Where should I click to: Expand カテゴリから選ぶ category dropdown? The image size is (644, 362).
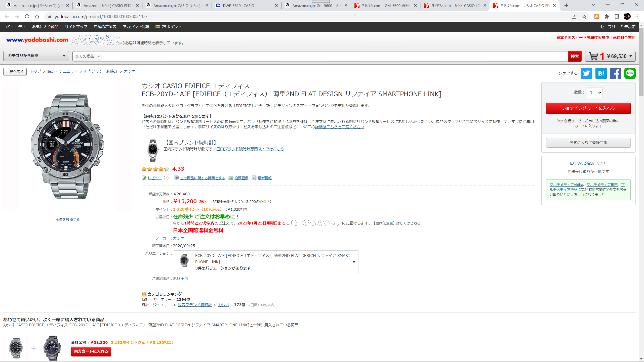[36, 56]
